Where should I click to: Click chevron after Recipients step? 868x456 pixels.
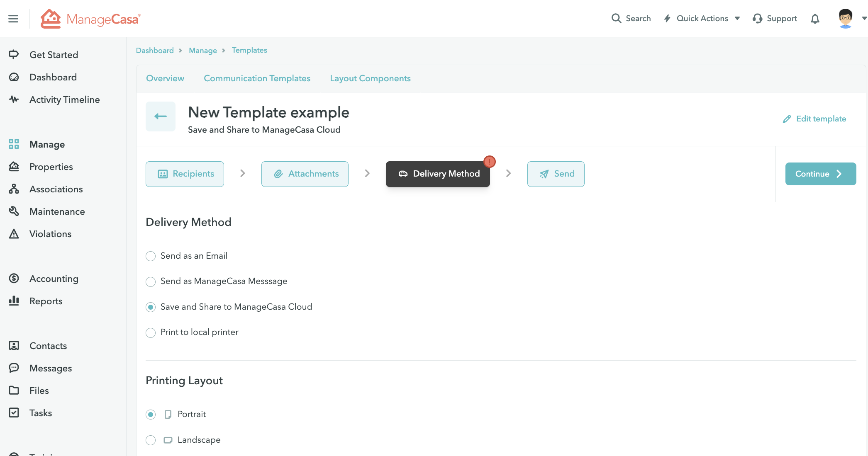pyautogui.click(x=243, y=173)
